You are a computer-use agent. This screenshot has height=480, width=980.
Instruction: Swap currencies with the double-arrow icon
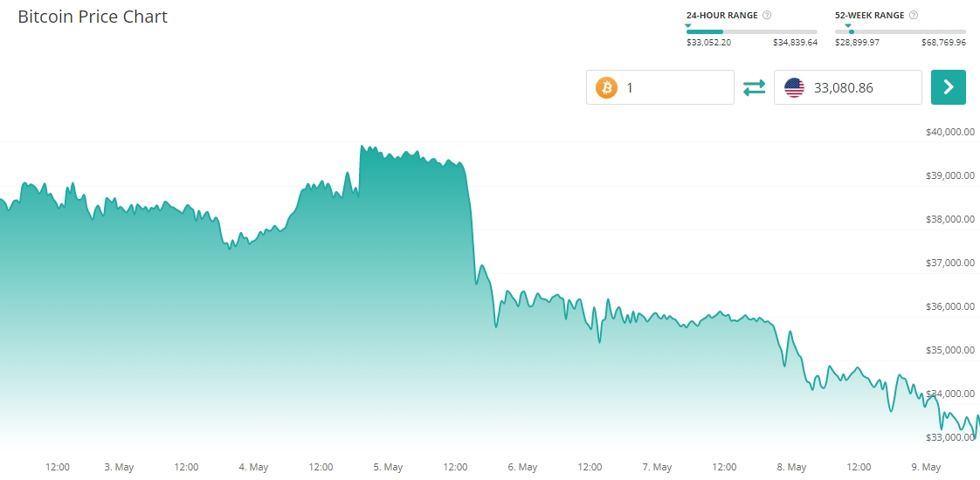click(754, 87)
